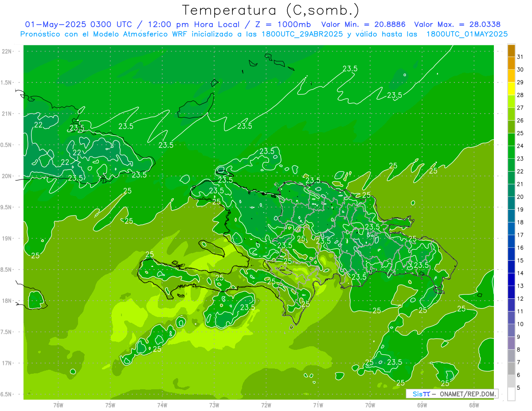Pick the yellow swatch between 28 and 29
Image resolution: width=532 pixels, height=411 pixels.
pos(511,88)
